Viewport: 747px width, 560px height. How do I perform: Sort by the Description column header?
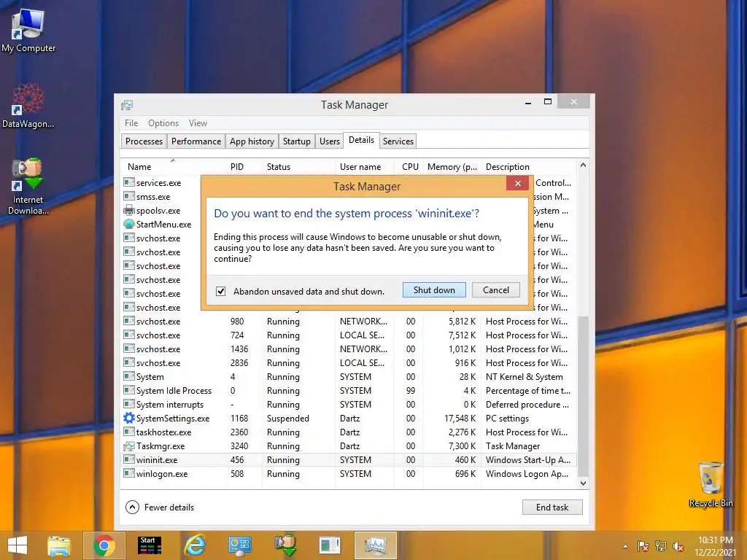click(x=529, y=167)
